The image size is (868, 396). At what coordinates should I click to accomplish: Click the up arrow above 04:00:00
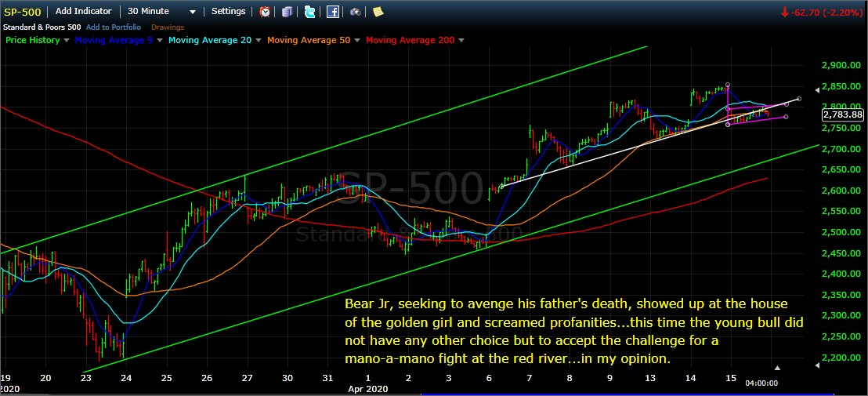pyautogui.click(x=777, y=368)
